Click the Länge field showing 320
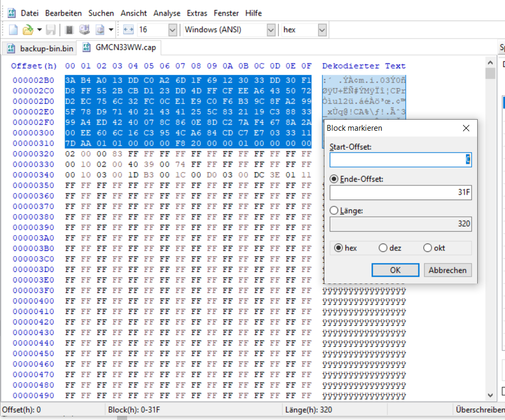The height and width of the screenshot is (420, 505). tap(401, 224)
